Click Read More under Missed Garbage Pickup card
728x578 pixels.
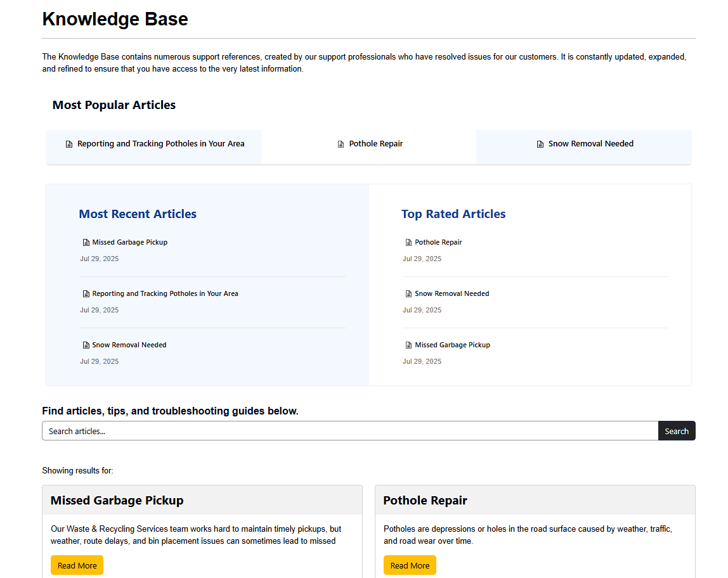click(x=77, y=565)
